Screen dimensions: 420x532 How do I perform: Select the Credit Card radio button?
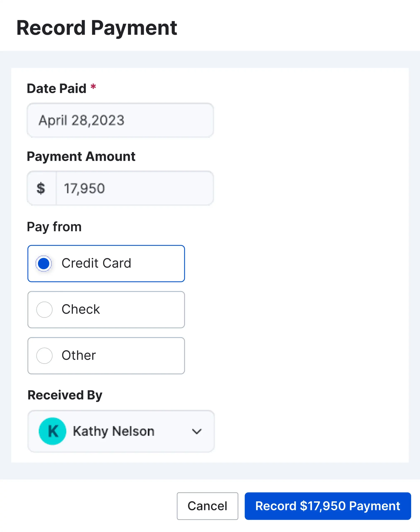pyautogui.click(x=44, y=264)
